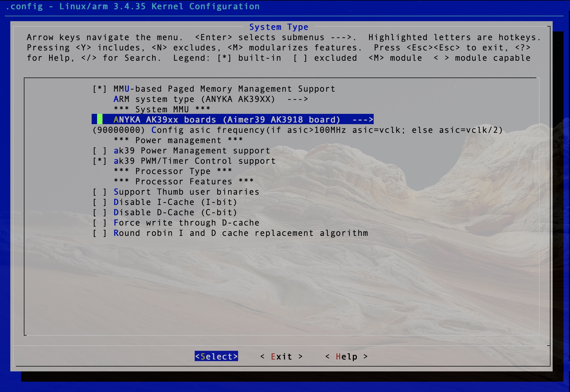This screenshot has width=570, height=392.
Task: Click the green cursor block marker
Action: click(x=100, y=119)
